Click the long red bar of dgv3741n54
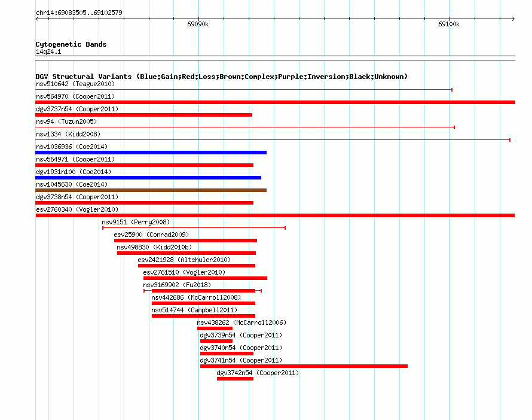 pyautogui.click(x=304, y=366)
